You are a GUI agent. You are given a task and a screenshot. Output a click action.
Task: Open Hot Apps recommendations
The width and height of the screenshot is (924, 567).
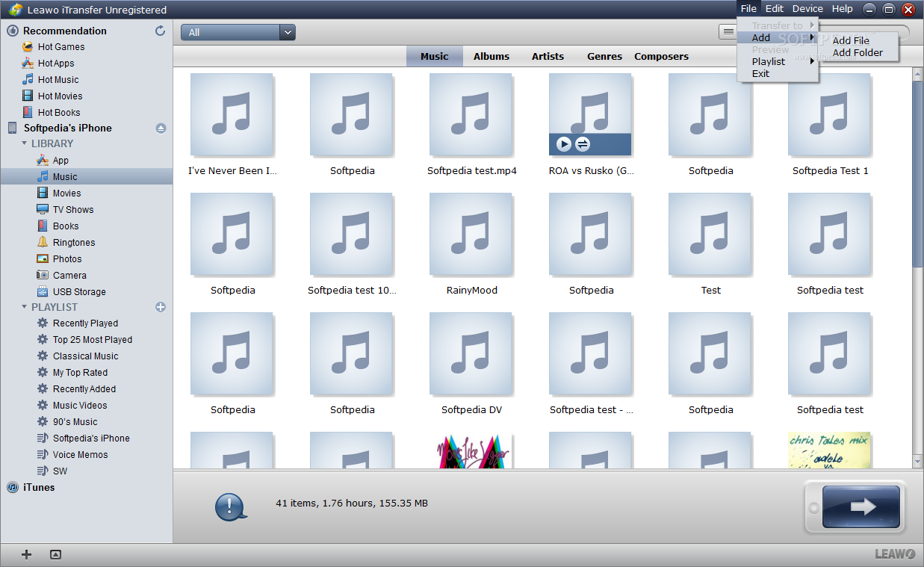tap(56, 63)
